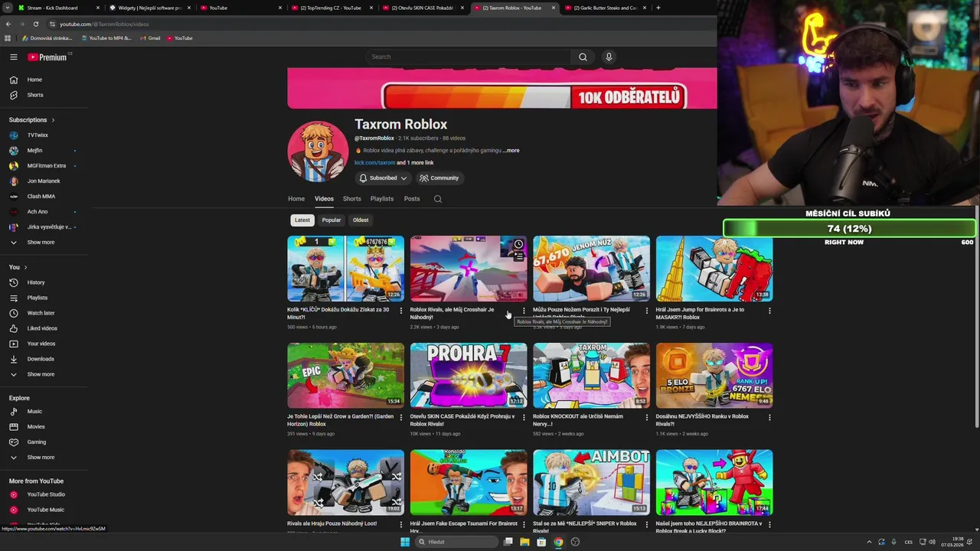
Task: Expand the Subscriptions section header
Action: pyautogui.click(x=31, y=120)
